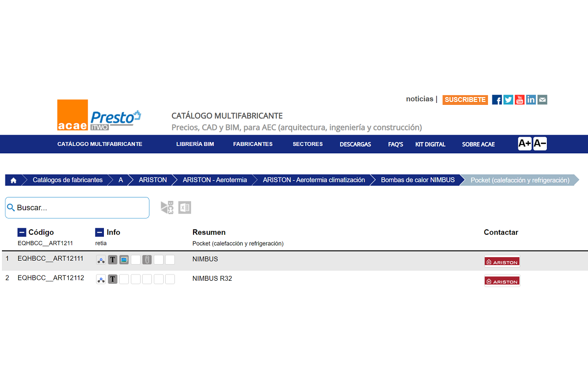Click the email envelope icon in header
Viewport: 588px width, 392px height.
[x=542, y=100]
